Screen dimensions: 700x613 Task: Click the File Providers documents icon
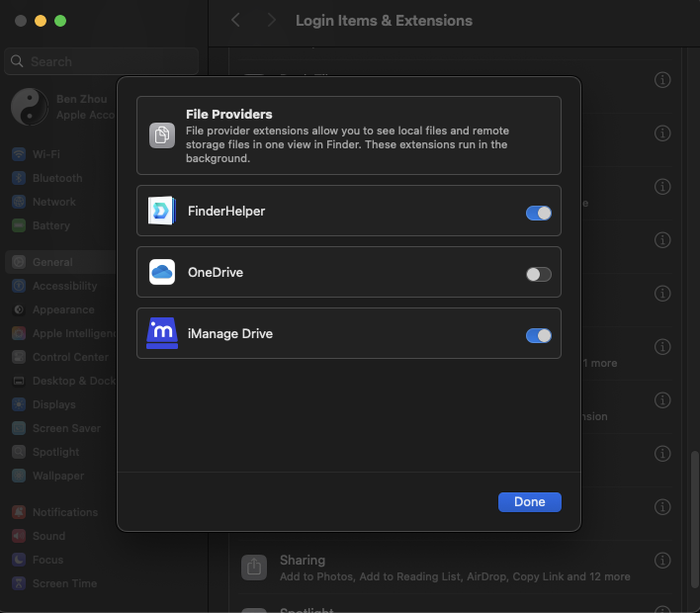[162, 135]
